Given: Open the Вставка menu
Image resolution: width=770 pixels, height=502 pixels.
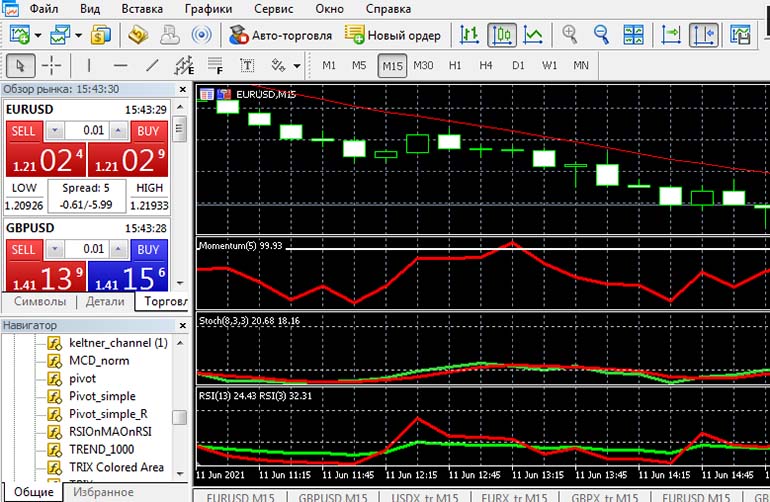Looking at the screenshot, I should pyautogui.click(x=142, y=9).
